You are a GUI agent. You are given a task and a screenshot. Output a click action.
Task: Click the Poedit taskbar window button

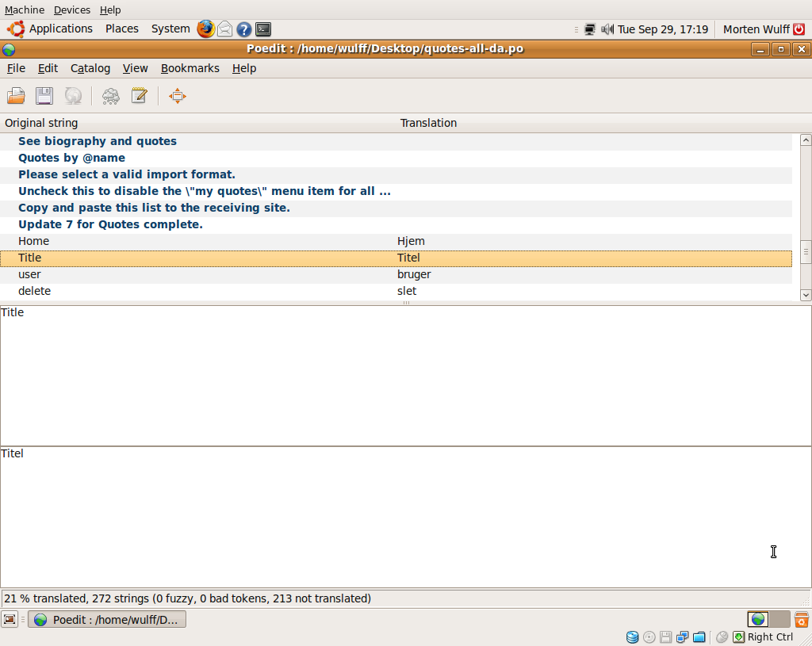[107, 620]
